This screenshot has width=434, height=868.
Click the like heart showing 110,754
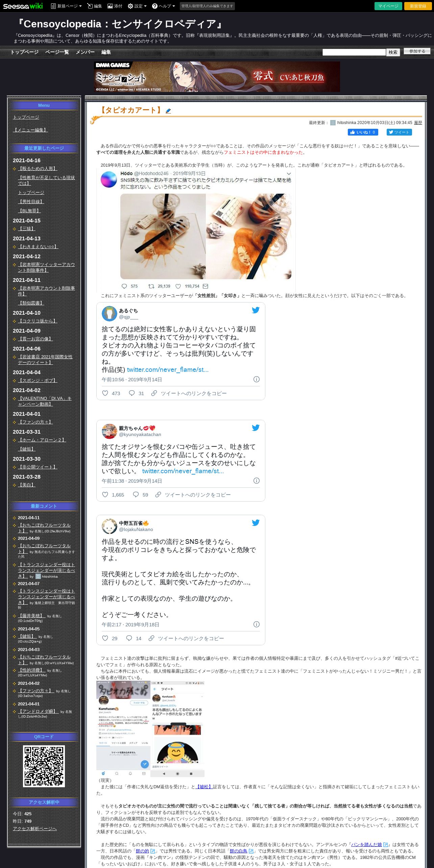[178, 286]
